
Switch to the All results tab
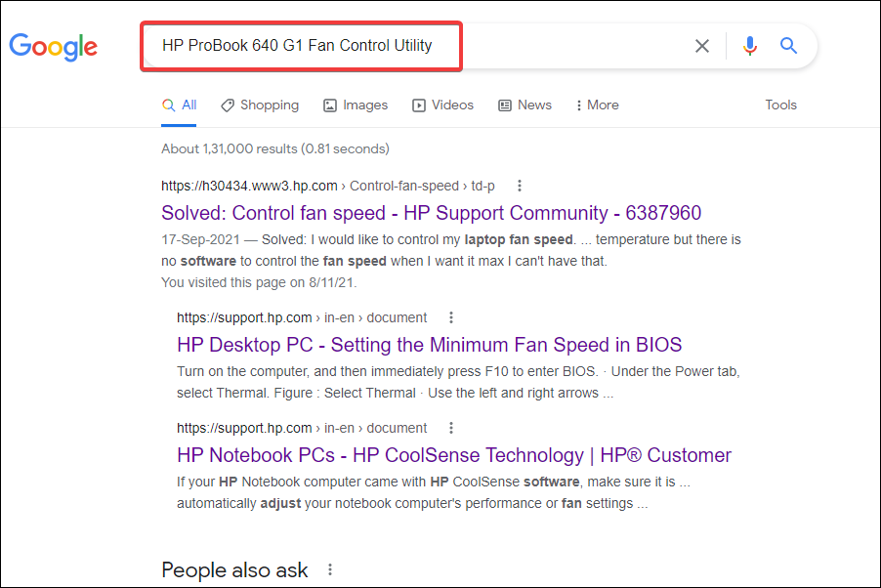(x=179, y=105)
